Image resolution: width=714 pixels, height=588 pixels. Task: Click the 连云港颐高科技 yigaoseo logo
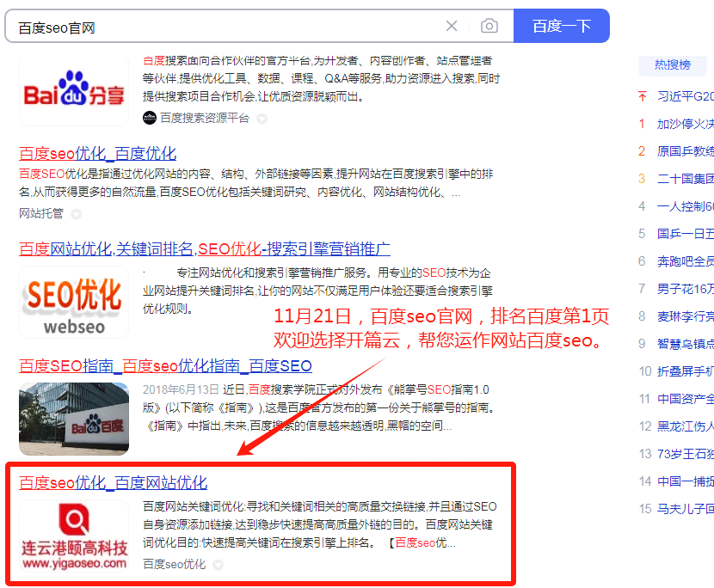click(x=74, y=537)
